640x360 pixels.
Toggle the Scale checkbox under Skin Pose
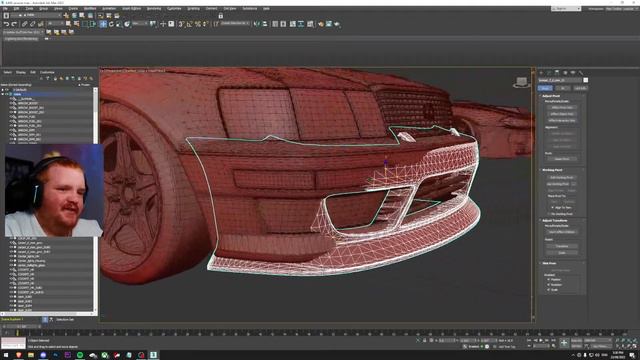coord(549,289)
